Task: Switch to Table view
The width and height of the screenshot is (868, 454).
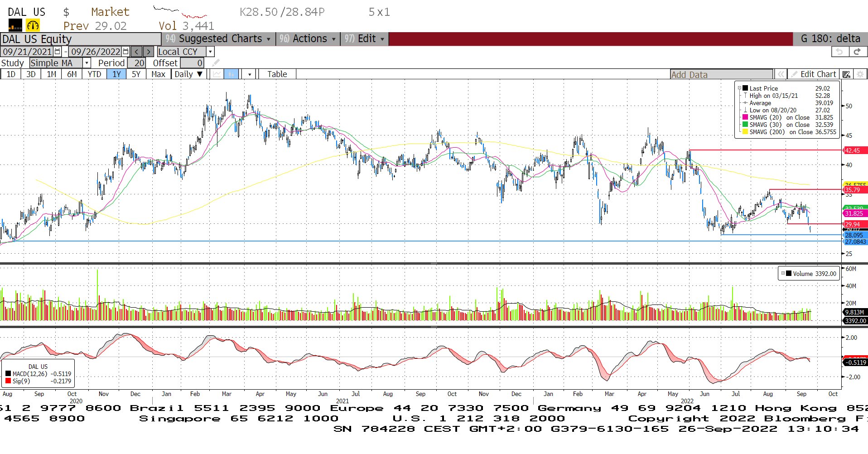Action: pyautogui.click(x=277, y=74)
